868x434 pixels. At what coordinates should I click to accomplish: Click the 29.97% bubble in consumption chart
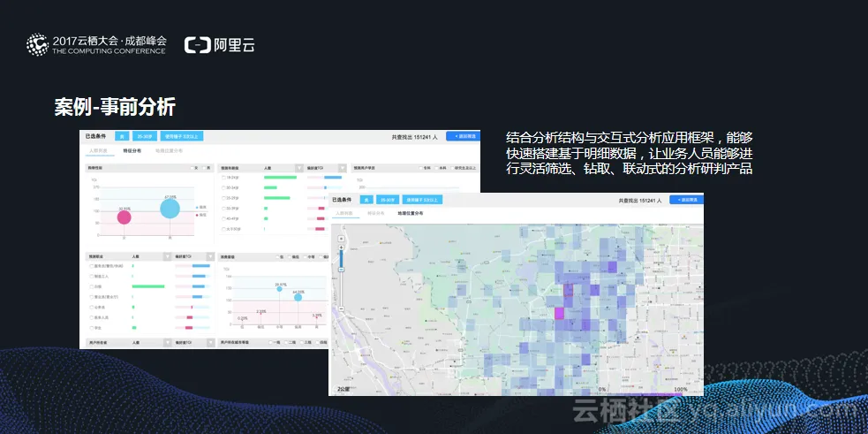click(x=279, y=289)
